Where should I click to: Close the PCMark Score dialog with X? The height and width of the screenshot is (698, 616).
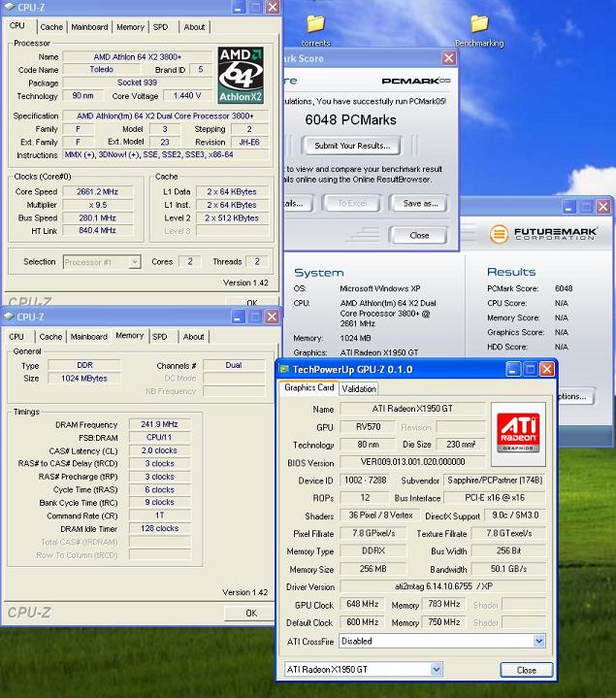449,58
